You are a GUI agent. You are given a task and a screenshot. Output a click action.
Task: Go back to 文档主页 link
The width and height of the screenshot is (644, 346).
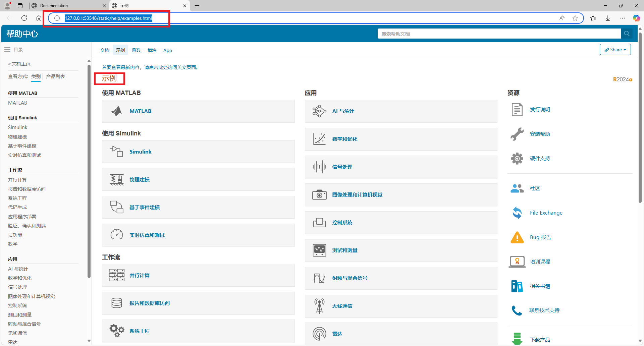click(19, 64)
